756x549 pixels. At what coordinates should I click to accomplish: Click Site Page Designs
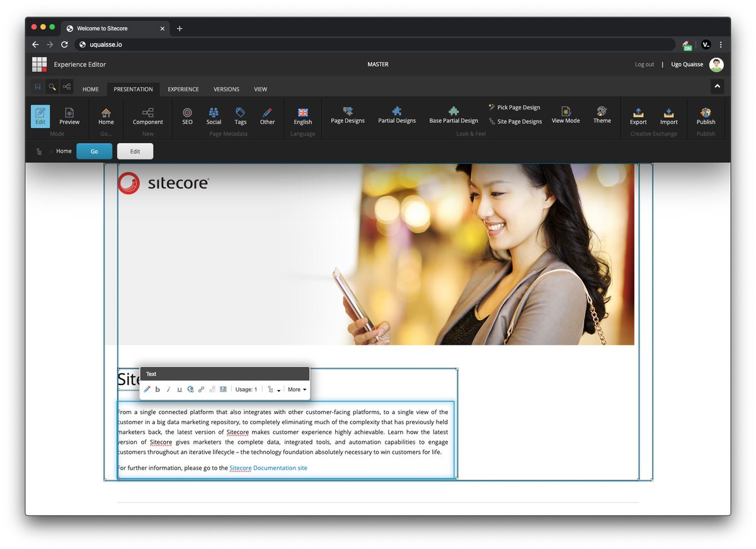coord(515,122)
